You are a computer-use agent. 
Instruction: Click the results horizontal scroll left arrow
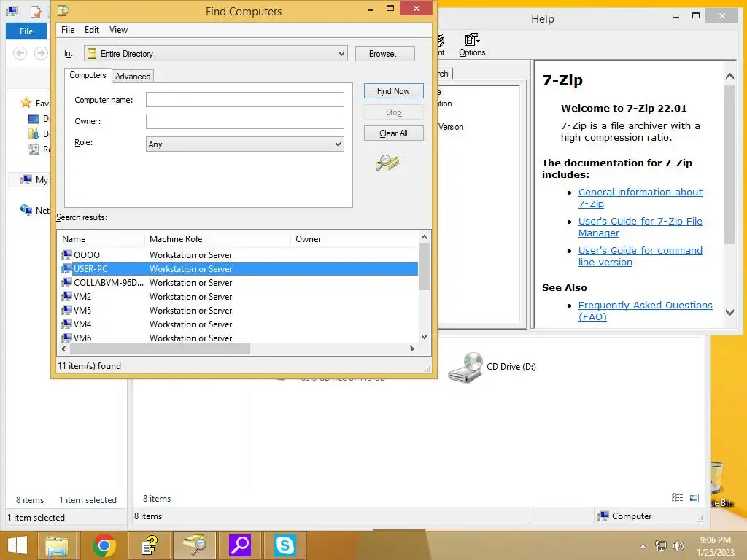[x=63, y=349]
